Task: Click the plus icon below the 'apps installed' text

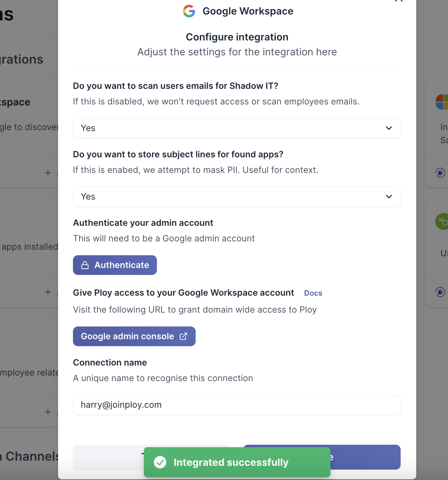Action: coord(48,292)
